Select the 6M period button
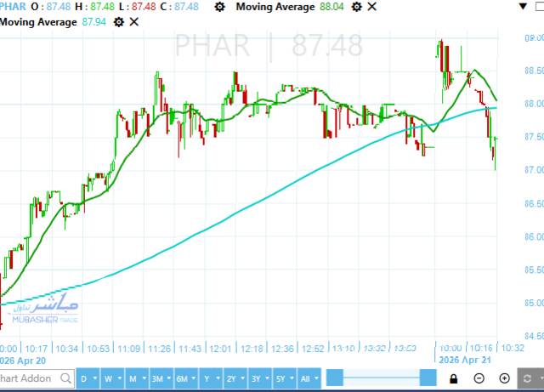Viewport: 544px width, 392px height. 182,378
